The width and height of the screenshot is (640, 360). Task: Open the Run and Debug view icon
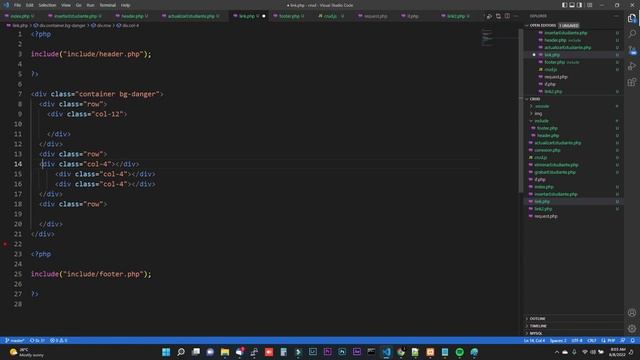[x=632, y=66]
